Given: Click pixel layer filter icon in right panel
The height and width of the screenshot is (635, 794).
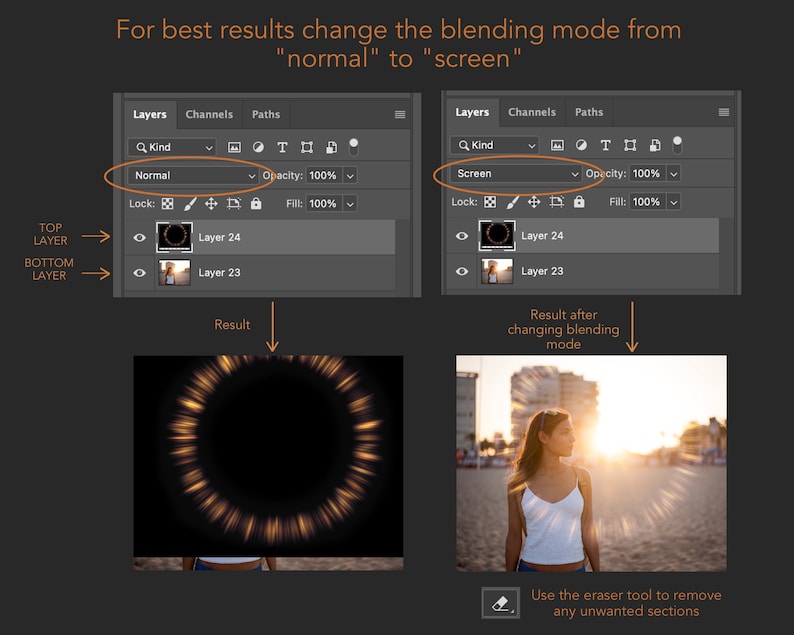Looking at the screenshot, I should 557,146.
